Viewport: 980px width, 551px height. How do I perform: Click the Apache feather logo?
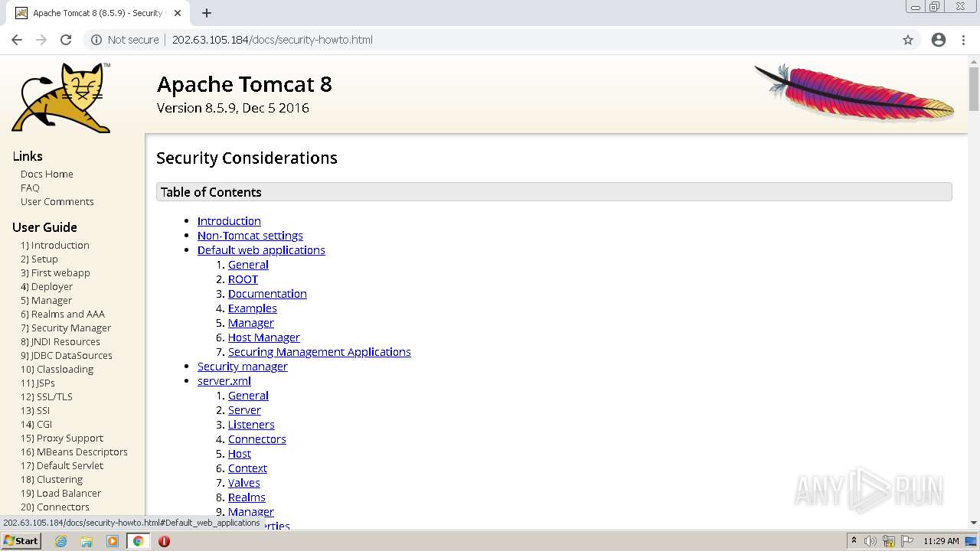click(x=854, y=93)
